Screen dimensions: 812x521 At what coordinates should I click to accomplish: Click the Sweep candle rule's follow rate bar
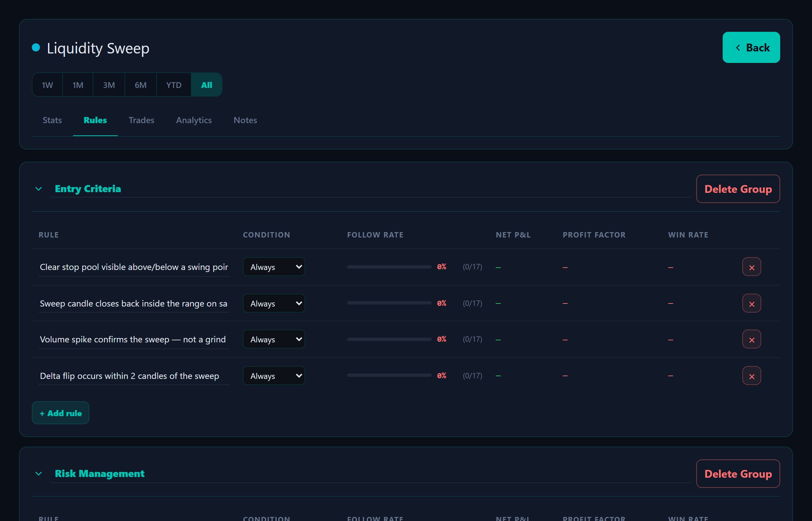tap(389, 303)
